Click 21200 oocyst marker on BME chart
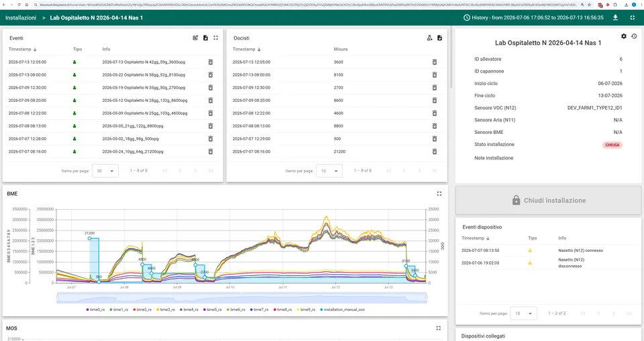 tap(89, 238)
